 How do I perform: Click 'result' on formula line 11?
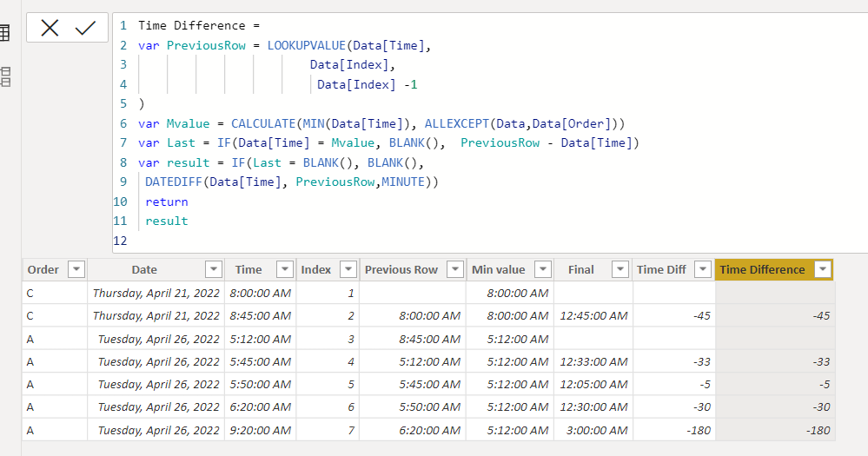pos(167,221)
